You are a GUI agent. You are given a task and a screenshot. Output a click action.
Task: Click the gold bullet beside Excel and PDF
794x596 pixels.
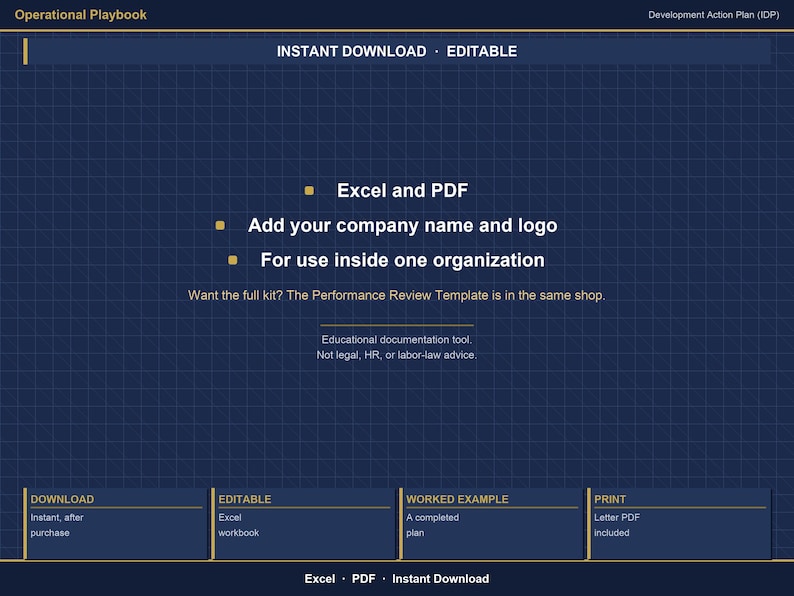[309, 191]
